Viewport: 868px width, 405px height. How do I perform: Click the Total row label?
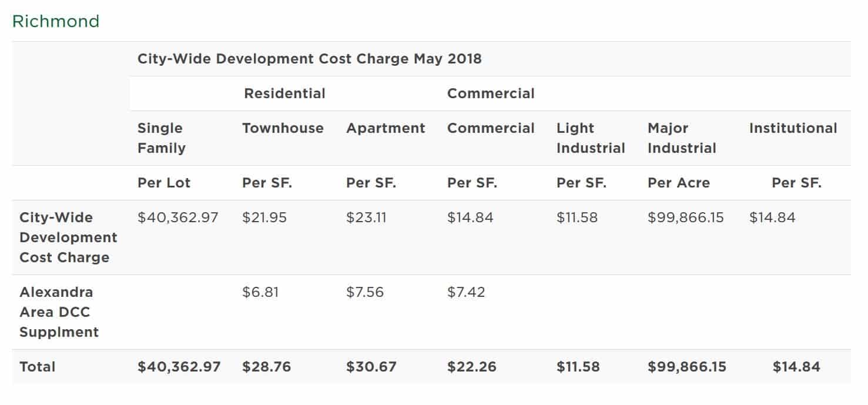click(38, 367)
